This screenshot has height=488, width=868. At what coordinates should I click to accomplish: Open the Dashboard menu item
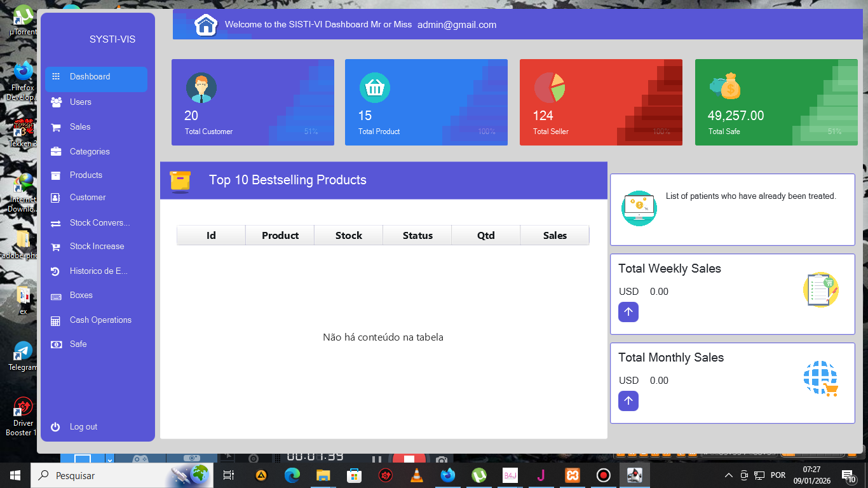(96, 79)
